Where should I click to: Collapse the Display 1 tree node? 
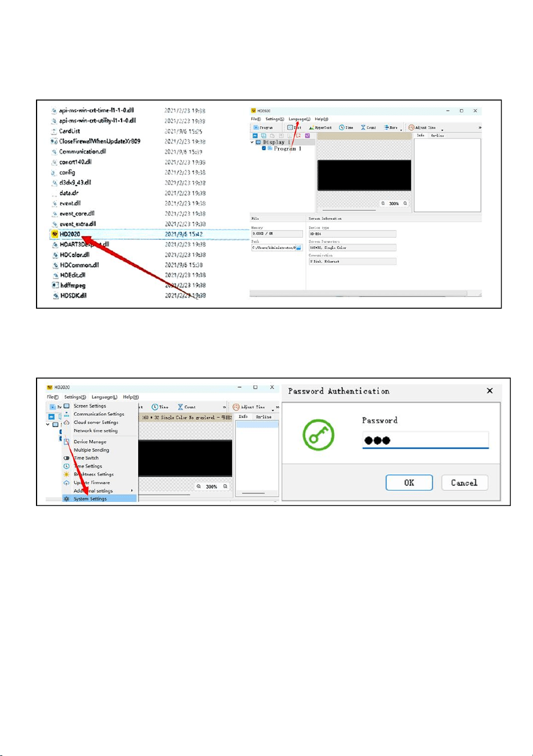point(253,142)
